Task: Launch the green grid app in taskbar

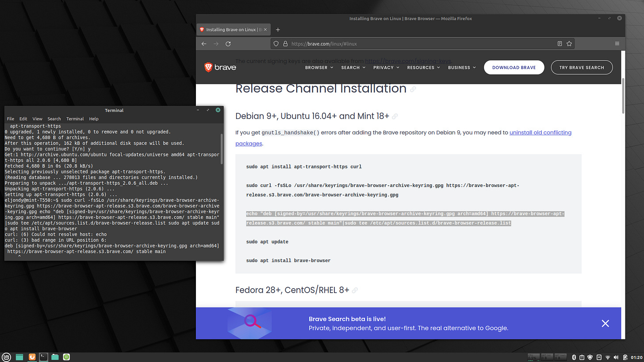Action: [66, 357]
